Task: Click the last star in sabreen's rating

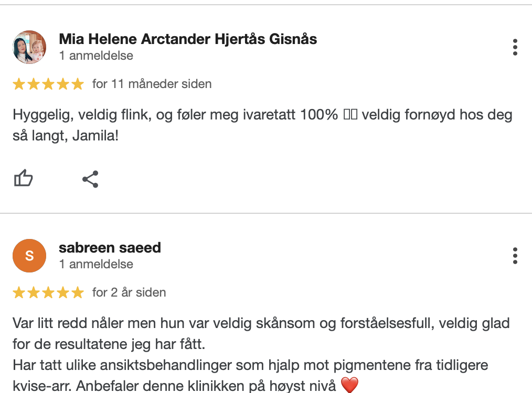Action: [78, 292]
